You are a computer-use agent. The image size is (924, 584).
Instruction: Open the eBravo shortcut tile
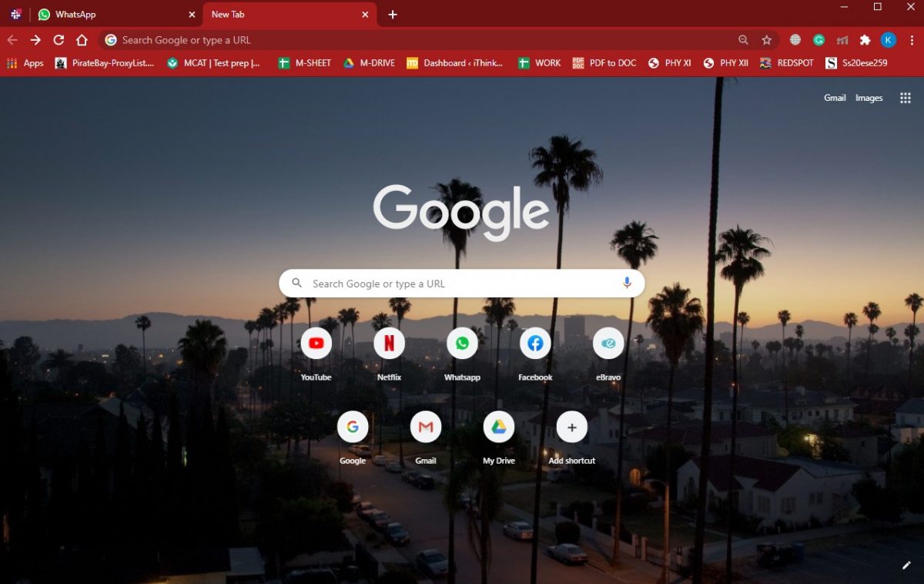(608, 344)
